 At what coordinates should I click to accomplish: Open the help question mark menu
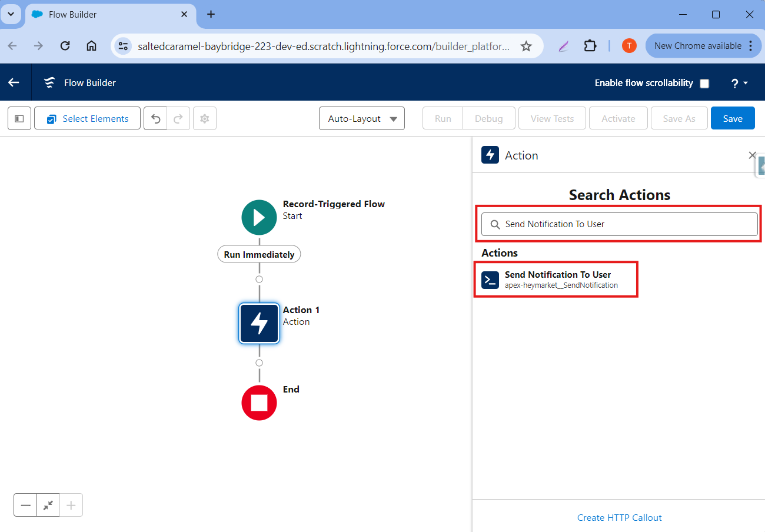739,83
